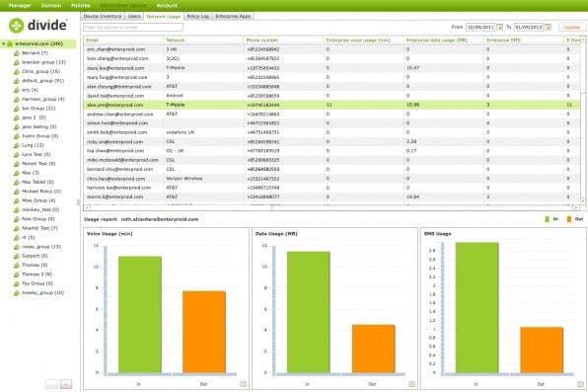The height and width of the screenshot is (392, 588).
Task: Click the To date input field
Action: click(x=529, y=28)
